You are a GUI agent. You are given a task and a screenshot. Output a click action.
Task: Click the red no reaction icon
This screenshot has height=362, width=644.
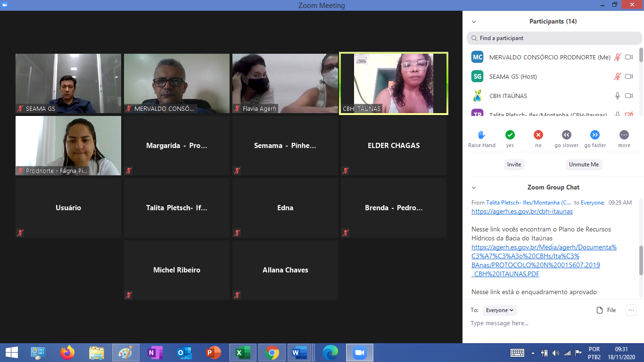[538, 135]
